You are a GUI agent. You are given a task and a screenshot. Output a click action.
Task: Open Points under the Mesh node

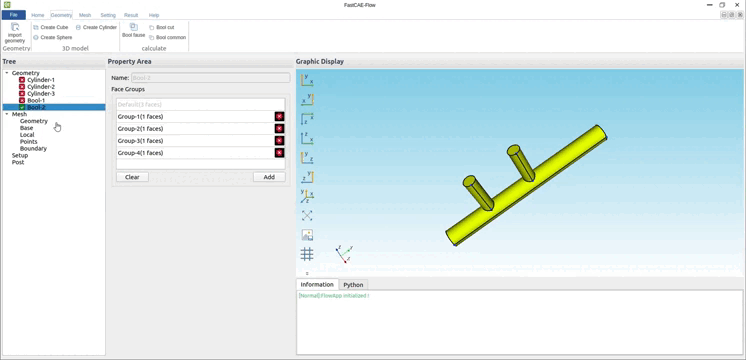29,142
